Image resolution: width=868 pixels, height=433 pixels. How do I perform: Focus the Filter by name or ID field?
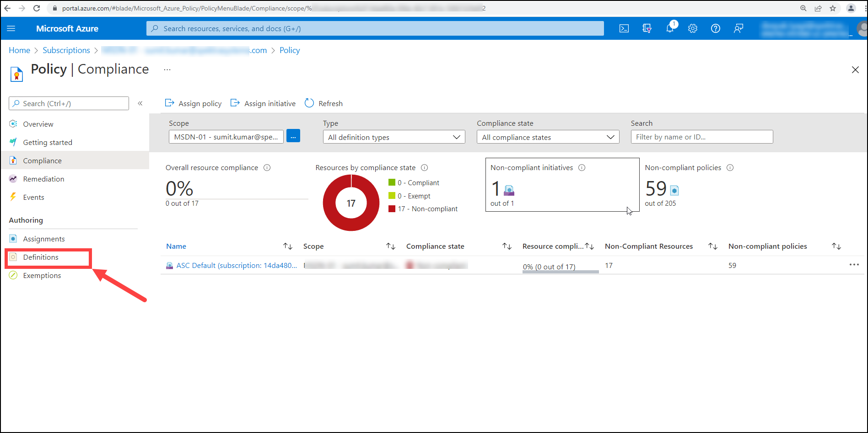tap(702, 137)
